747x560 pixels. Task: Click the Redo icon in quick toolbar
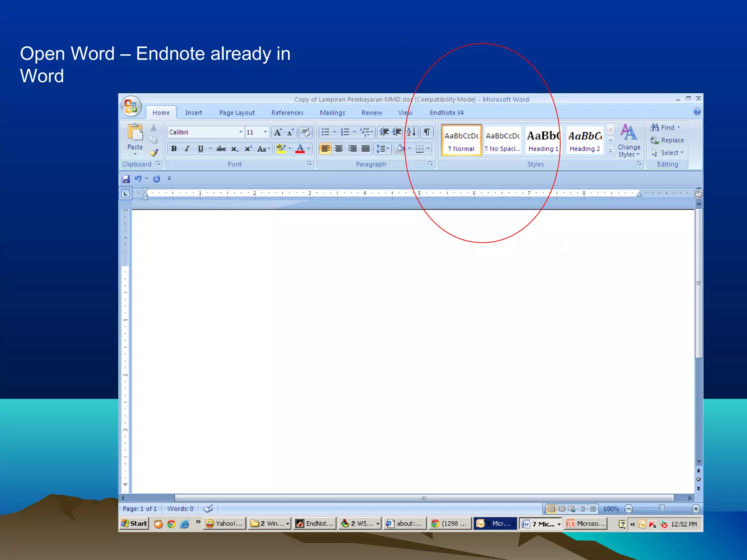pyautogui.click(x=157, y=179)
